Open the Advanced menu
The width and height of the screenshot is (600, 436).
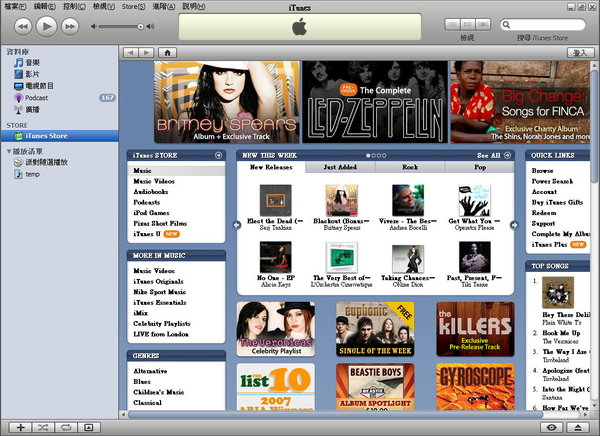[163, 7]
